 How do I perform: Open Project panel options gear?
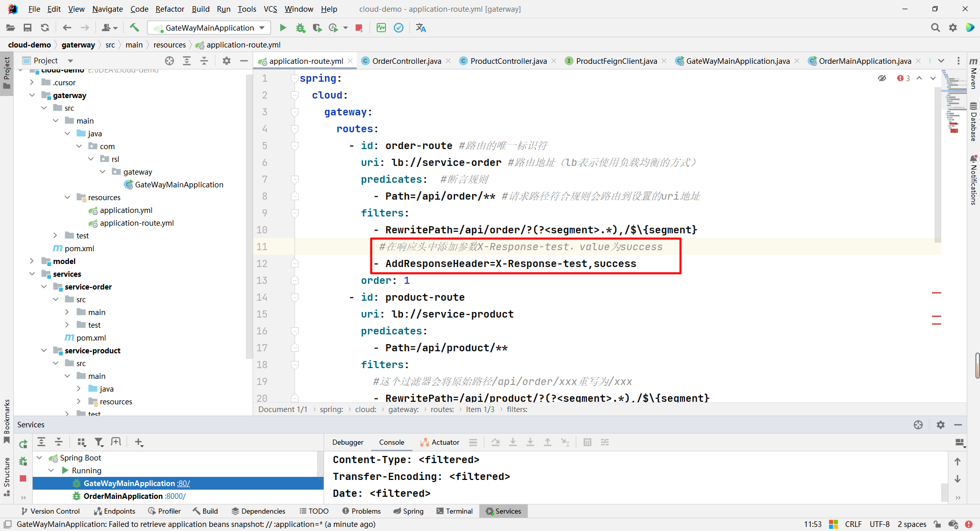coord(227,61)
